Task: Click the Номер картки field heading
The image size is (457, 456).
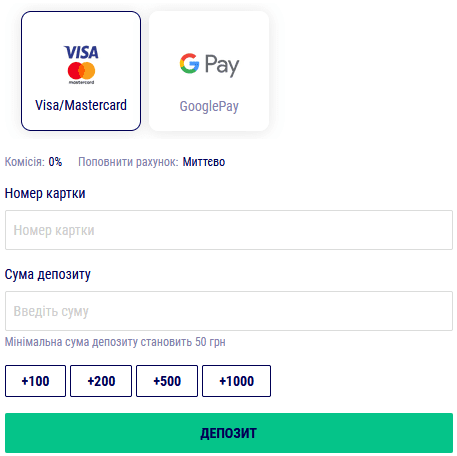Action: [x=45, y=194]
